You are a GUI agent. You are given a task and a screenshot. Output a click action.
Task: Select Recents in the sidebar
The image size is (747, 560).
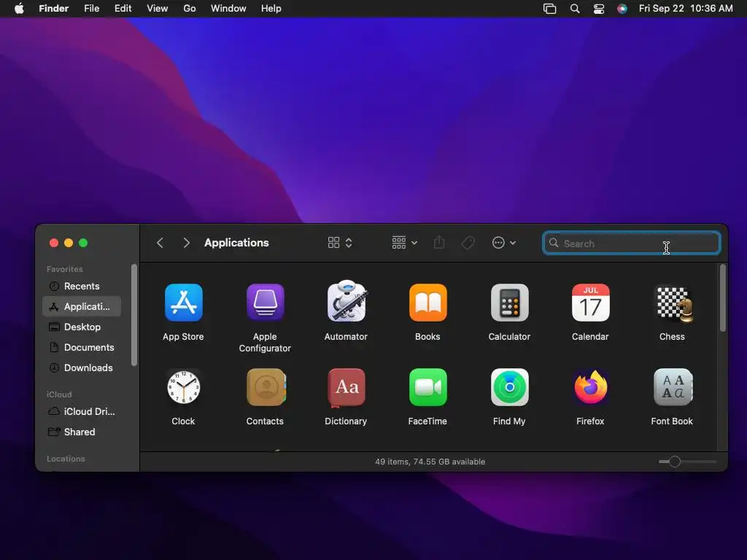click(x=82, y=286)
